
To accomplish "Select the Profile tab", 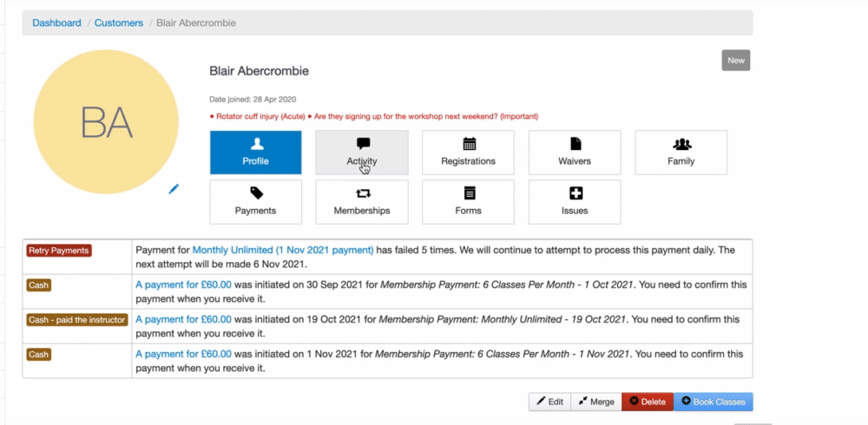I will click(255, 153).
